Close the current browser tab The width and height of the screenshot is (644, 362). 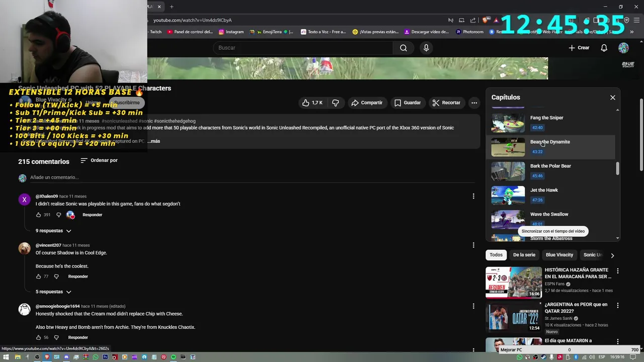tap(159, 7)
